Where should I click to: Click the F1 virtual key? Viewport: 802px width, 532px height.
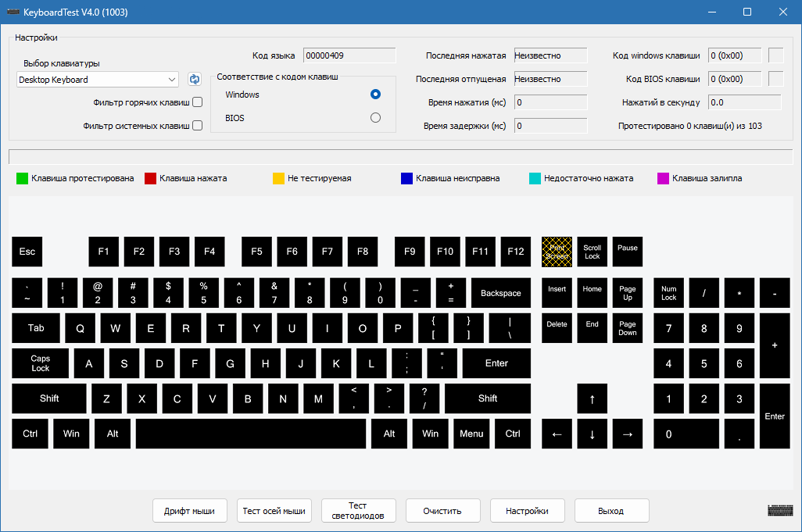click(x=103, y=252)
